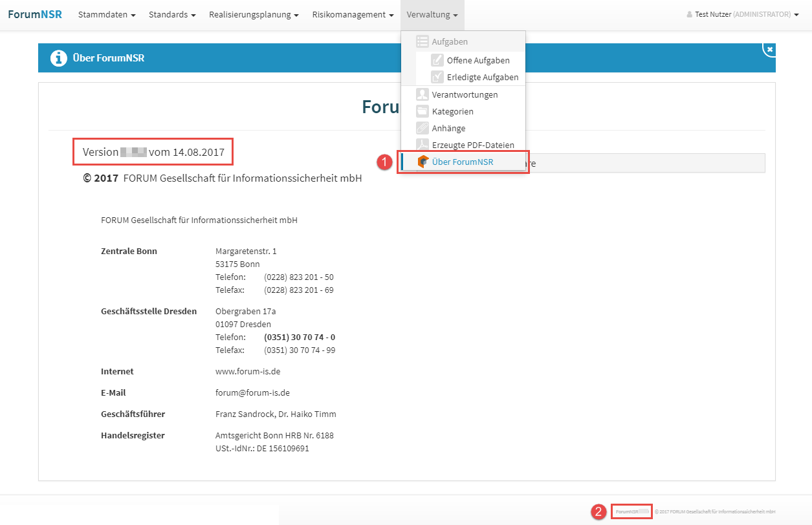Click the Erledigte Aufgaben checkmark icon
Viewport: 812px width, 525px height.
point(437,77)
